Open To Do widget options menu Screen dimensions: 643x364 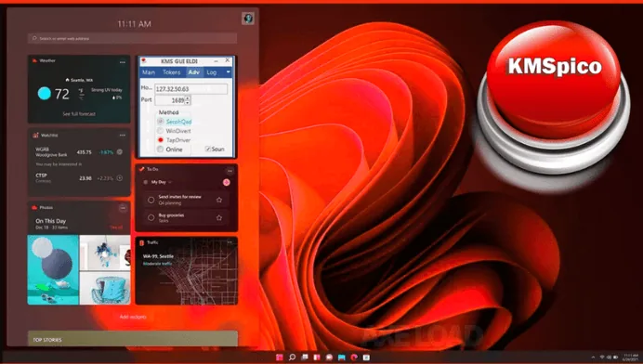pyautogui.click(x=230, y=171)
